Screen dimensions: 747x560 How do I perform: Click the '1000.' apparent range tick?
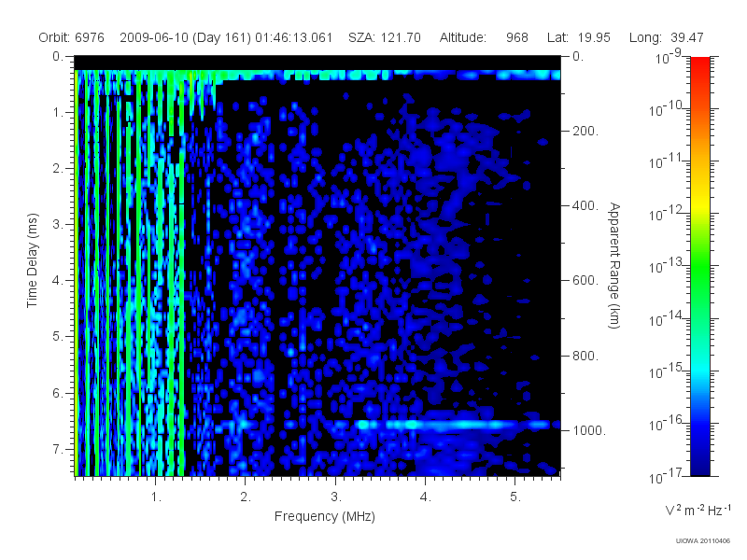tap(589, 430)
